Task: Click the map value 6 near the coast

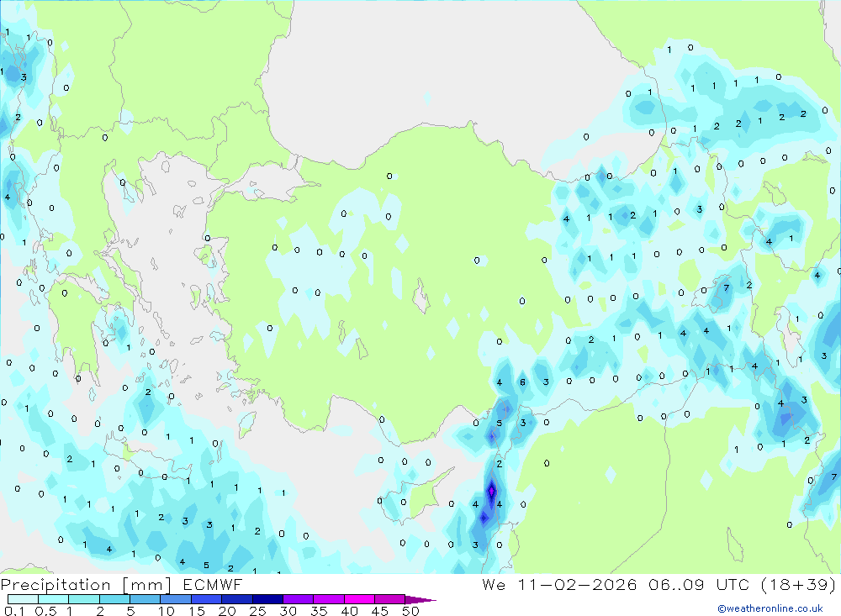Action: [522, 382]
